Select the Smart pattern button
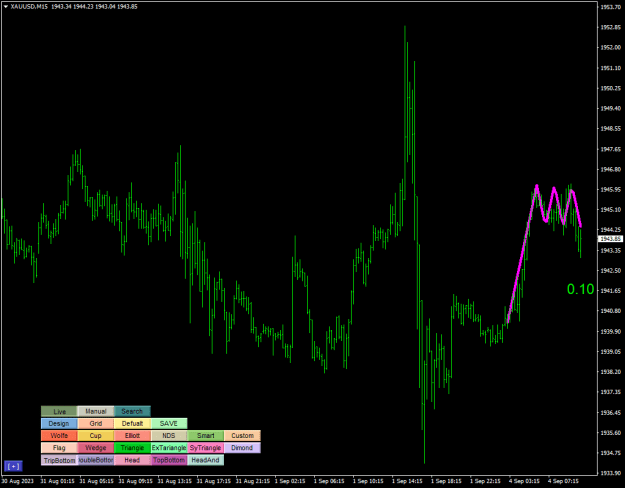The width and height of the screenshot is (625, 488). pos(206,436)
